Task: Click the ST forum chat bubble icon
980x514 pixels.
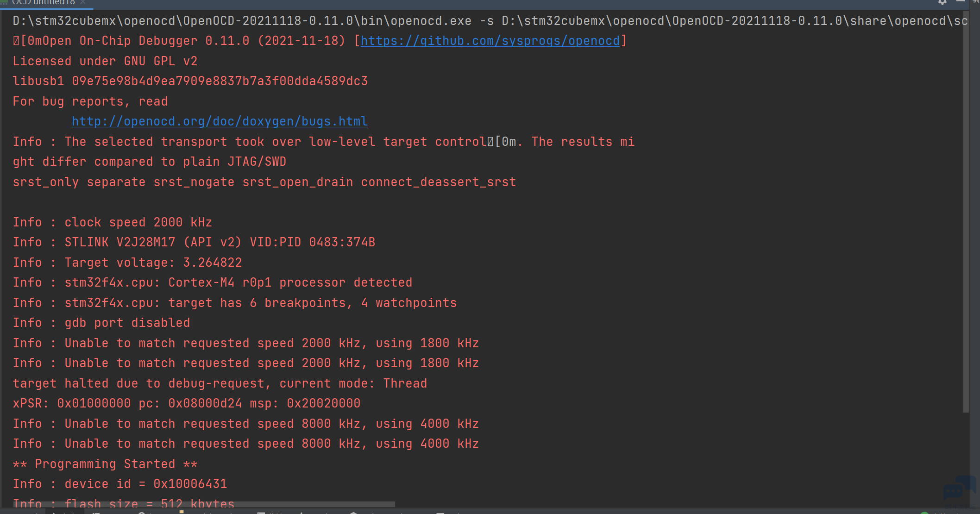Action: [959, 488]
